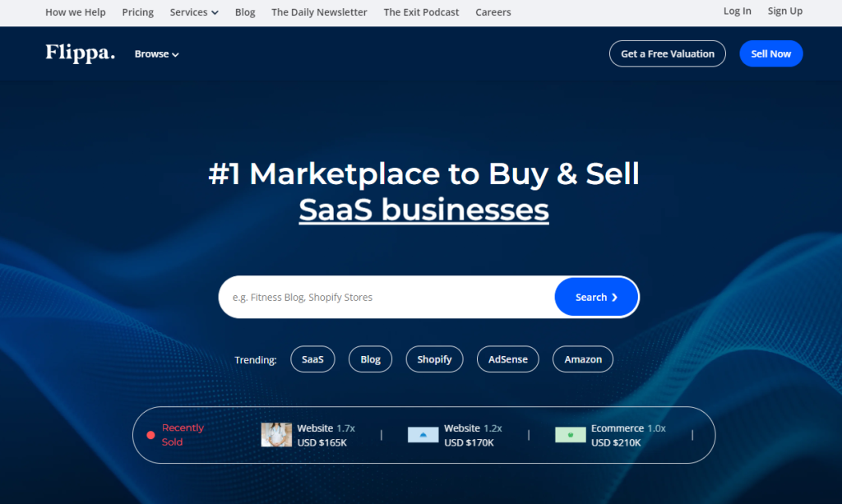This screenshot has width=842, height=504.
Task: Open thumbnail of USD $170K website listing
Action: point(423,435)
